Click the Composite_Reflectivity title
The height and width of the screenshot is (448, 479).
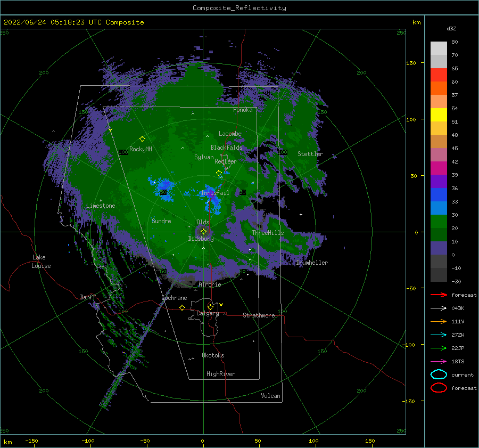pyautogui.click(x=239, y=8)
